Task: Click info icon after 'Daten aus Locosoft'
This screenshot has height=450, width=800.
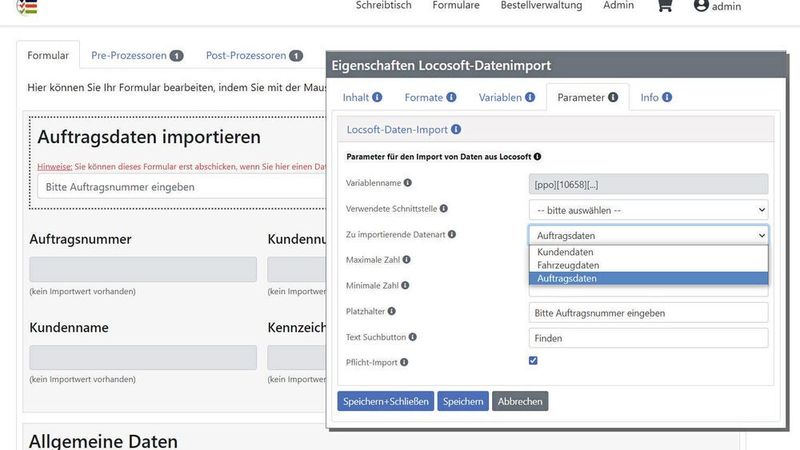Action: [537, 157]
